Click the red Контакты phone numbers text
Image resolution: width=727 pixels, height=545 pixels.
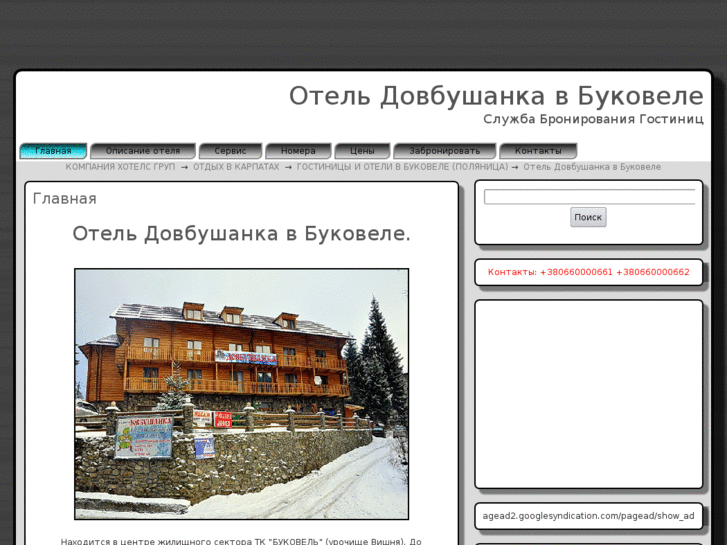pyautogui.click(x=588, y=272)
